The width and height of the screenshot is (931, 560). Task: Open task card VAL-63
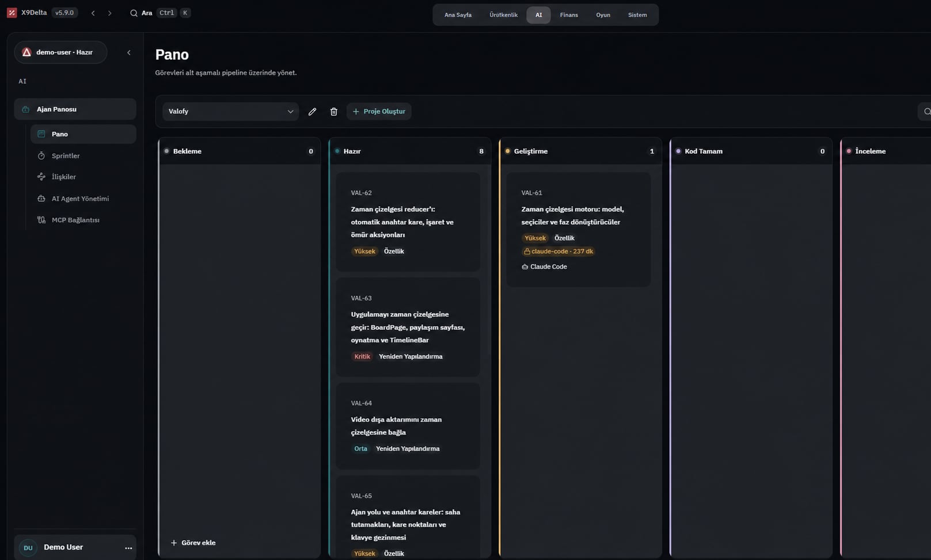click(x=408, y=327)
